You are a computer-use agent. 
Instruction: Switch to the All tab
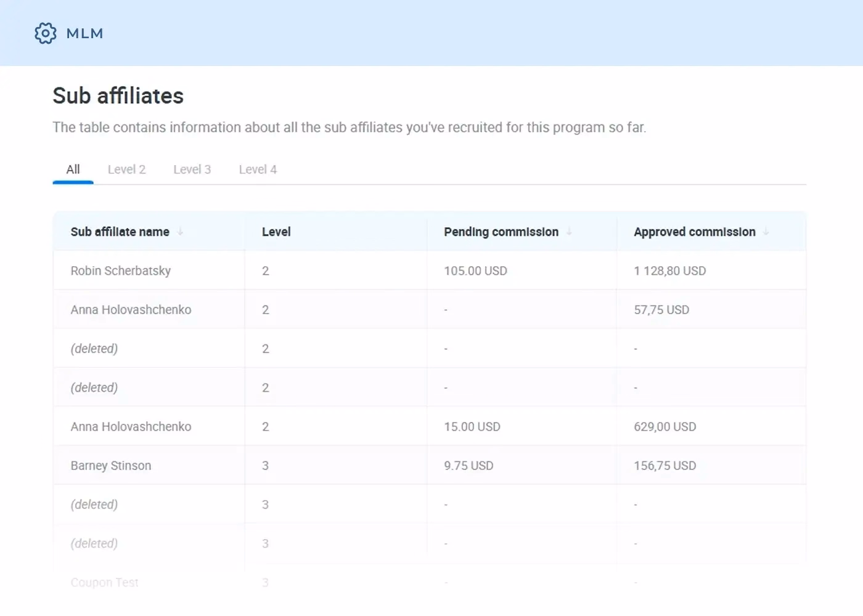73,169
